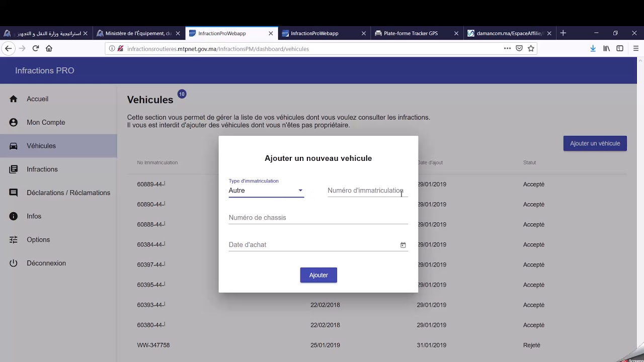644x362 pixels.
Task: Click the Mon Compte person icon
Action: pos(14,122)
